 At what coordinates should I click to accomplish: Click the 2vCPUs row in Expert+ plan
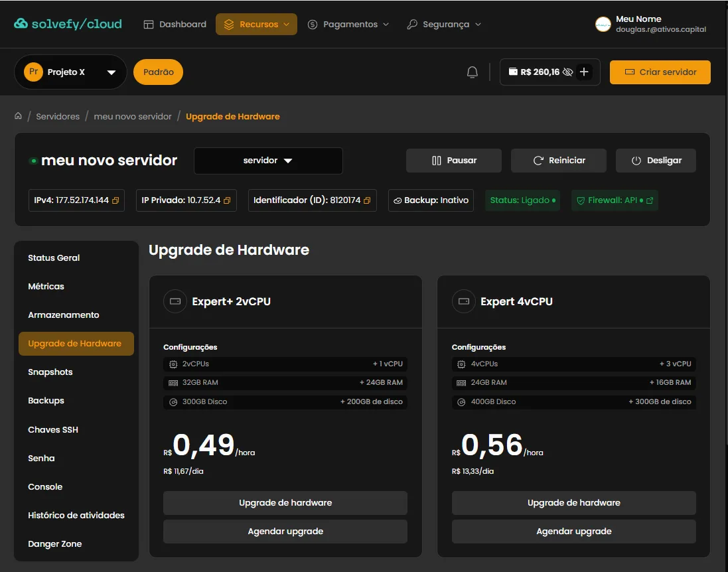(x=285, y=364)
